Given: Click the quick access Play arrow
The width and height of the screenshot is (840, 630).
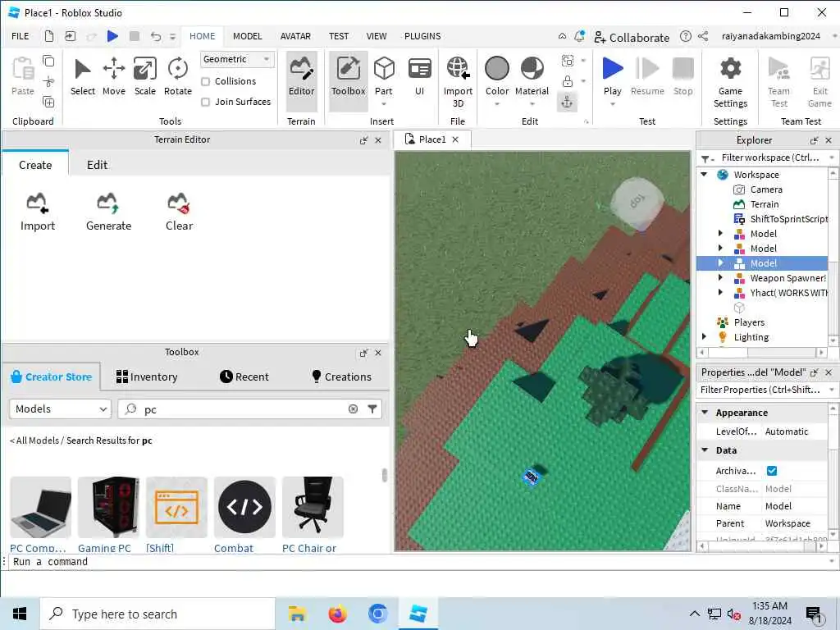Looking at the screenshot, I should tap(112, 36).
